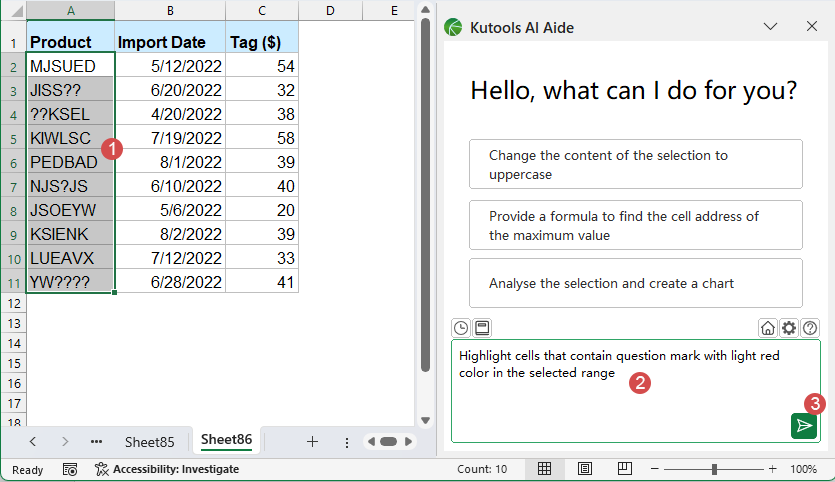This screenshot has height=482, width=835.
Task: Open the chat history clock icon
Action: coord(461,327)
